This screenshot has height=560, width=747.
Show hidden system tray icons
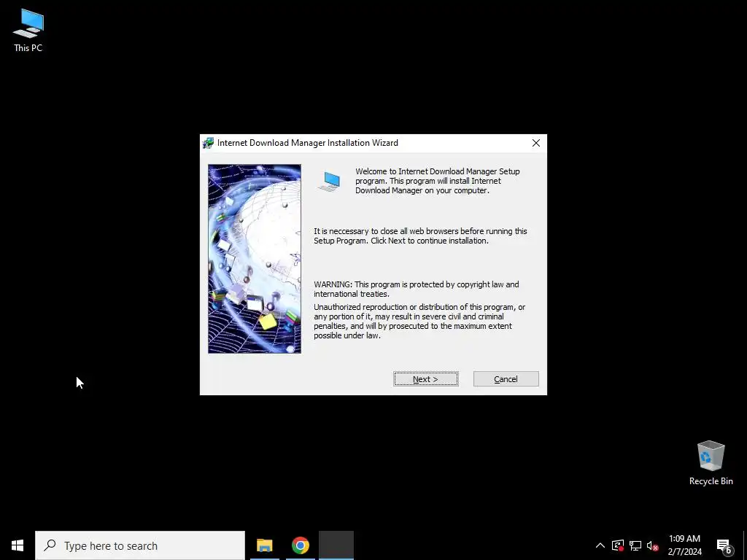coord(600,545)
